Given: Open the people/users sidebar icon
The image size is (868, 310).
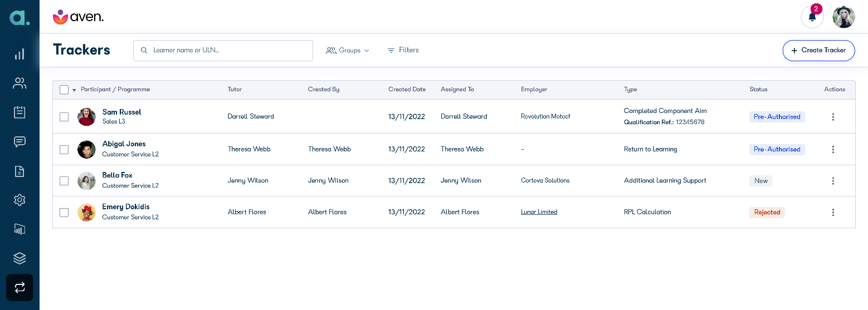Looking at the screenshot, I should 19,83.
